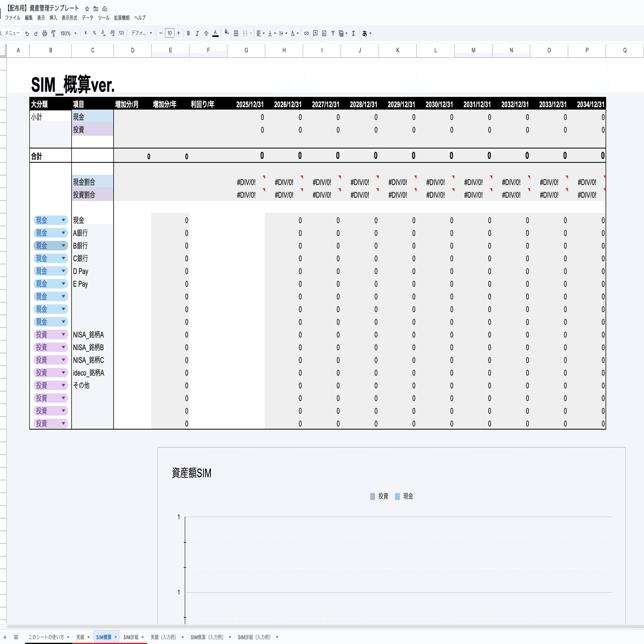
Task: Open the zoom level 150% dropdown
Action: (67, 33)
